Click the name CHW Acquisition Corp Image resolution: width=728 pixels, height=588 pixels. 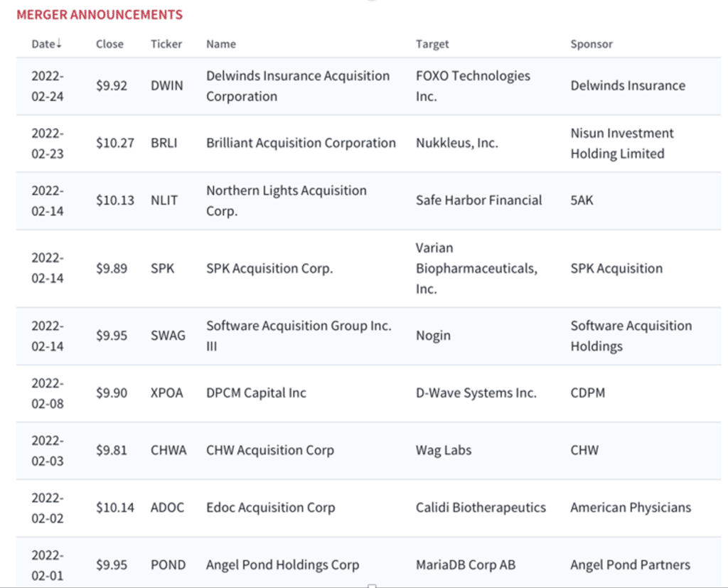click(270, 450)
